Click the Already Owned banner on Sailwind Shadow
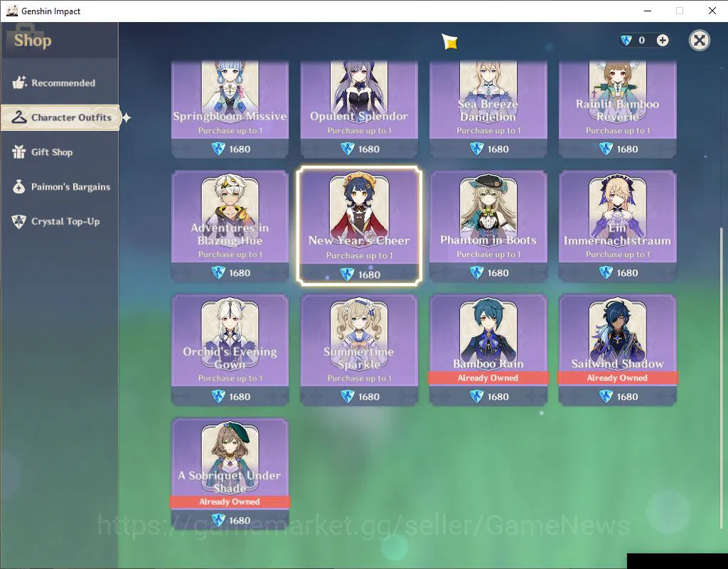The height and width of the screenshot is (569, 728). coord(618,378)
